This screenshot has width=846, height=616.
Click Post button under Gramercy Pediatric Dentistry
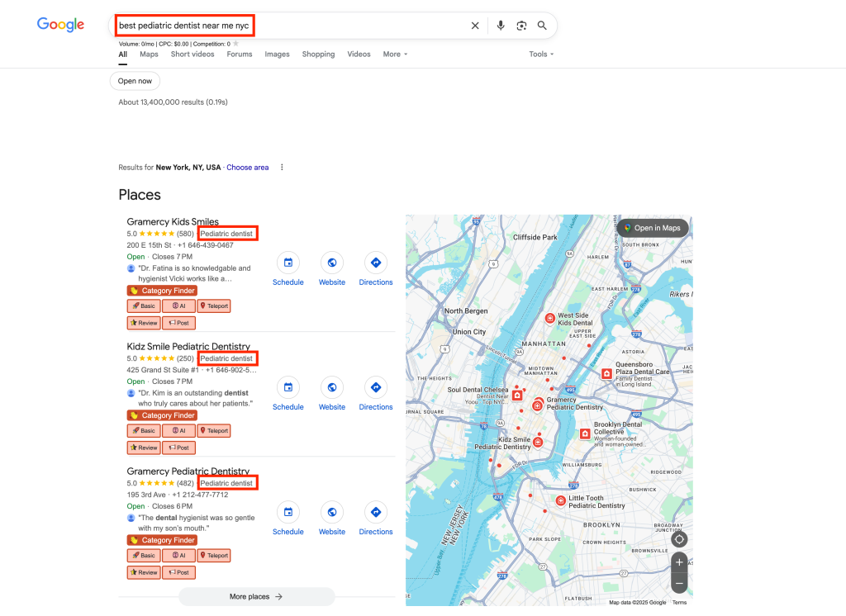tap(178, 572)
